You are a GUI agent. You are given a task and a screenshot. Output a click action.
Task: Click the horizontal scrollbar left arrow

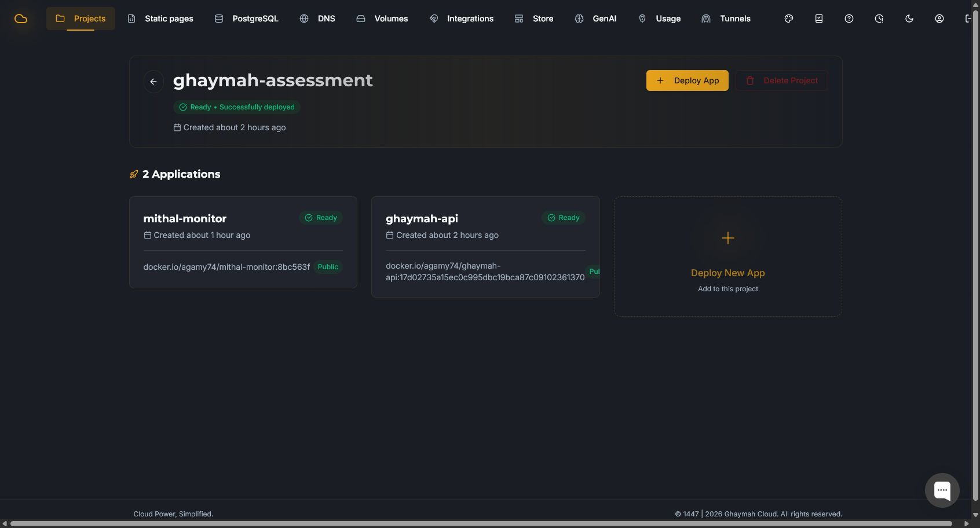click(x=5, y=524)
